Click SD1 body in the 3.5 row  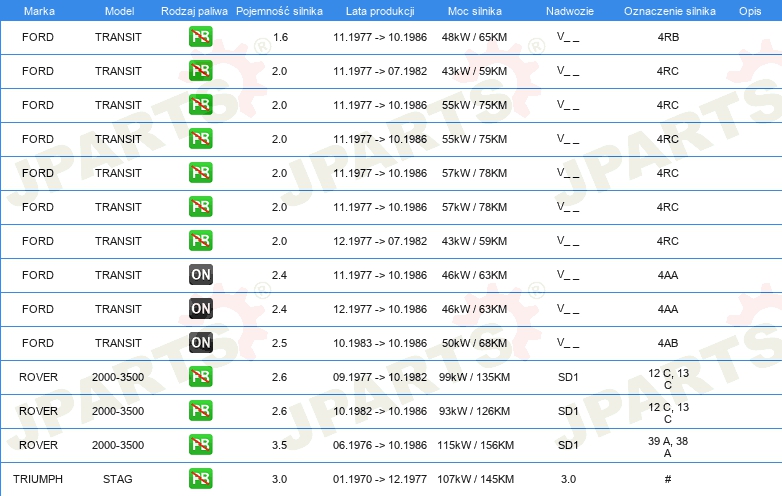[568, 445]
